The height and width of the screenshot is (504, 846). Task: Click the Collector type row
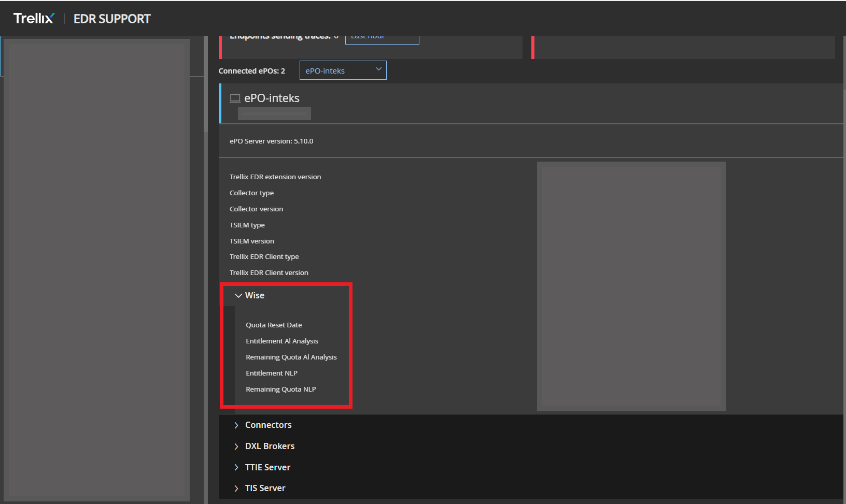252,193
